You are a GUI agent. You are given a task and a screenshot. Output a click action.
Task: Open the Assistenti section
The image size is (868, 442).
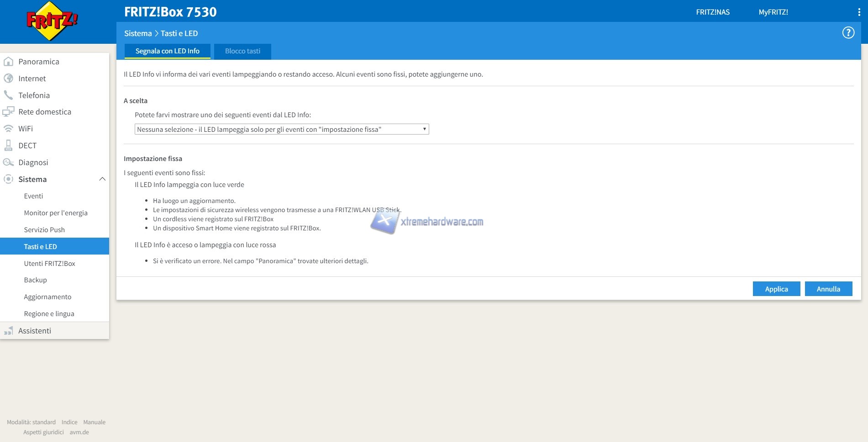[35, 331]
